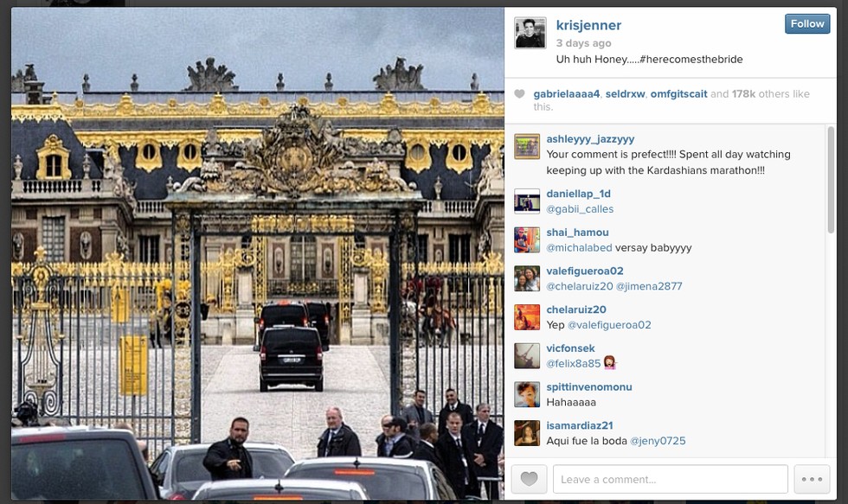Click the heart like button beside comment box
The height and width of the screenshot is (504, 848).
[529, 479]
